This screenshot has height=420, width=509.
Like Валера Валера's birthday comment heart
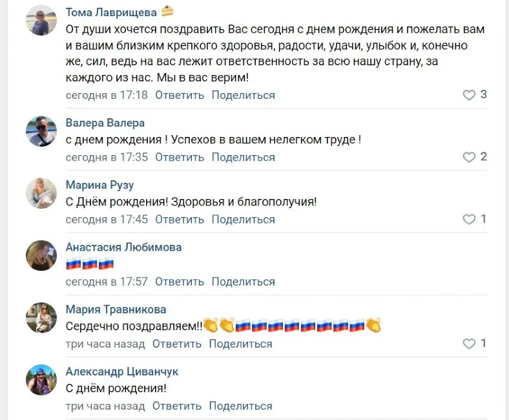pyautogui.click(x=469, y=157)
